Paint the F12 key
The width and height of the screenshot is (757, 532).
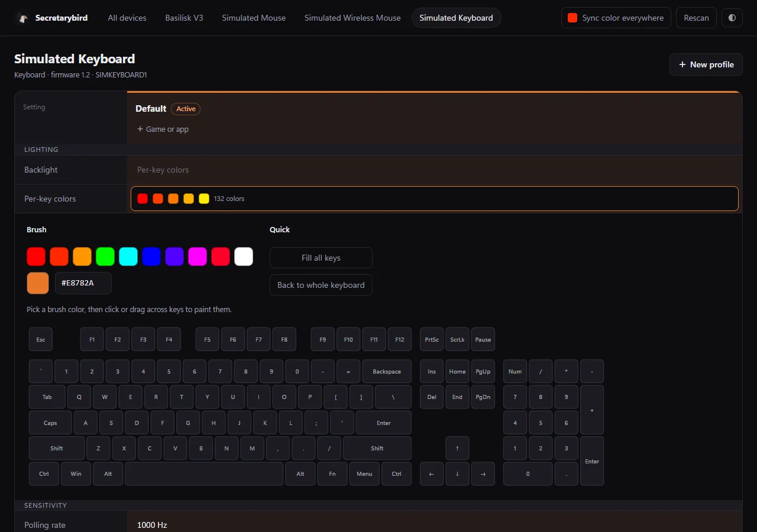coord(400,339)
